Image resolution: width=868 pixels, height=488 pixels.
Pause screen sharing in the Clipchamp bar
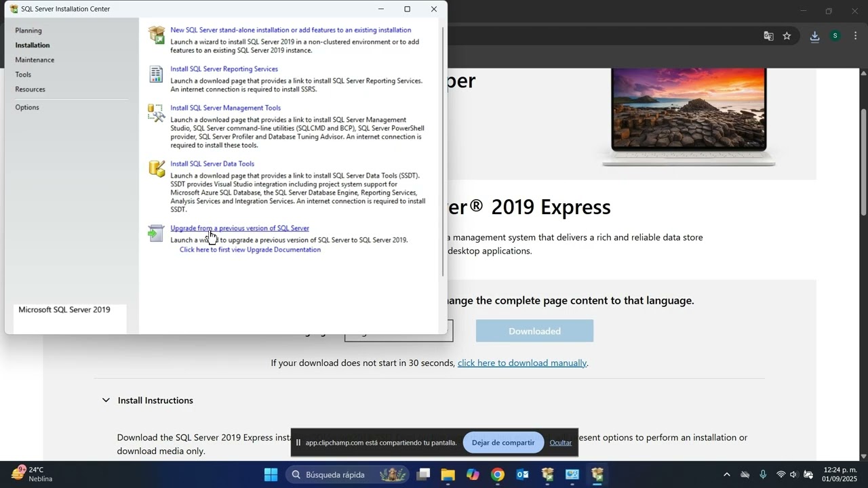click(x=298, y=443)
